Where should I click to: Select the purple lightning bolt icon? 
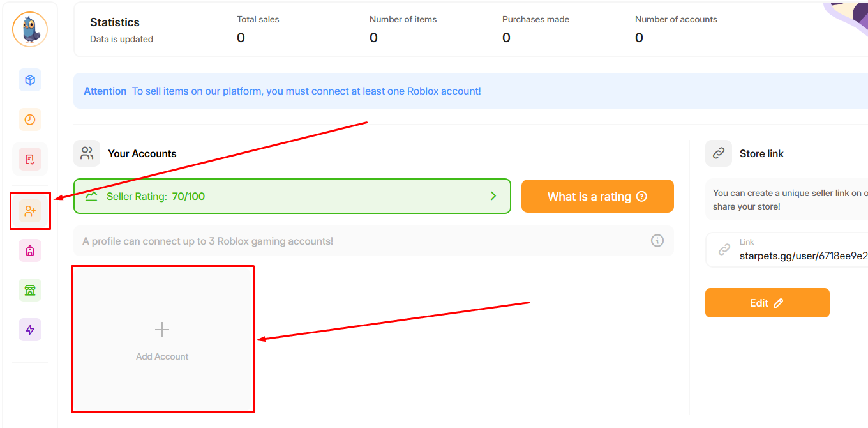point(30,330)
